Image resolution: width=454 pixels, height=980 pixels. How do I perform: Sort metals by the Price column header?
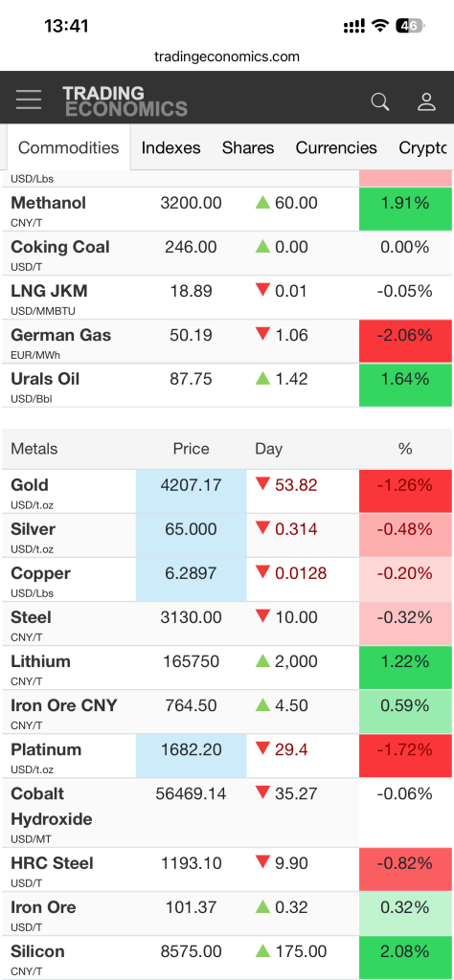191,449
